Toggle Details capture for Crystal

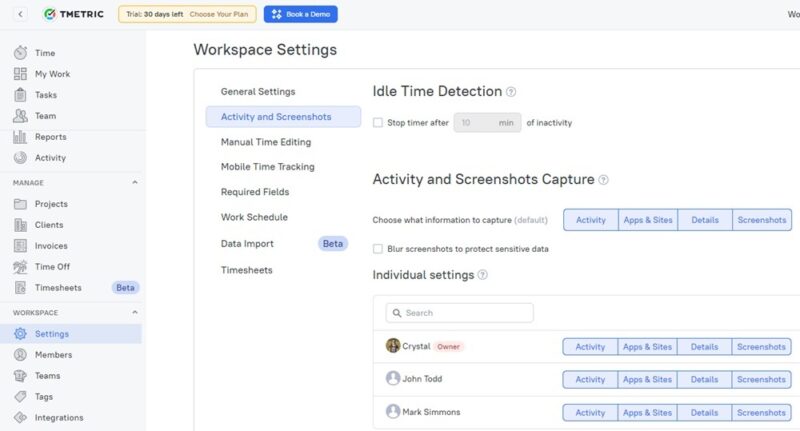click(x=705, y=347)
